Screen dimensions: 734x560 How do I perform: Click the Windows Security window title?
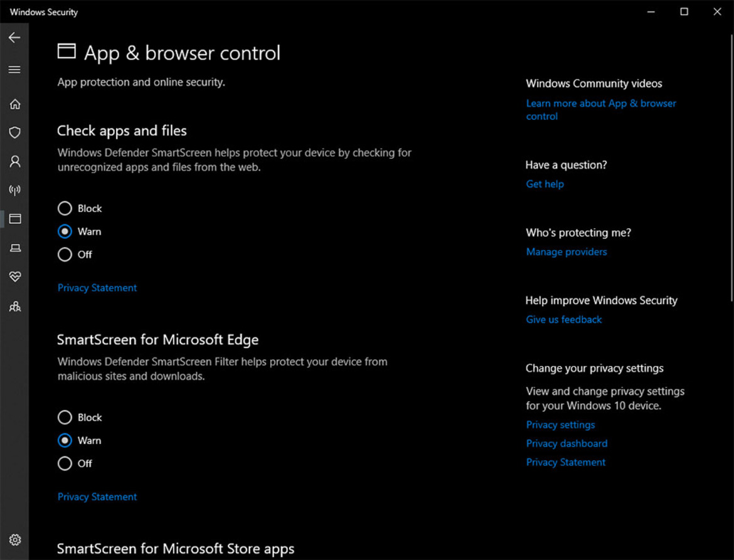tap(44, 12)
